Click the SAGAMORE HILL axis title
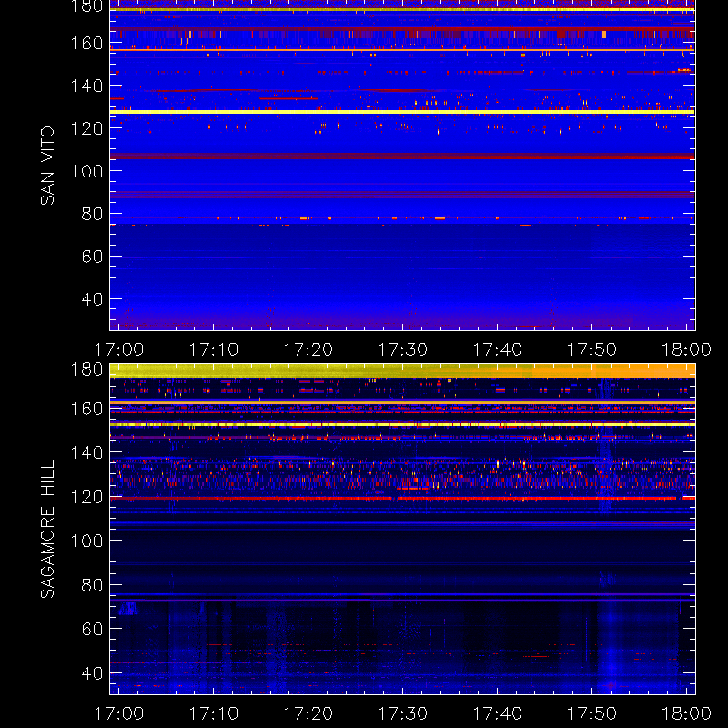Viewport: 728px width, 728px height. coord(47,529)
